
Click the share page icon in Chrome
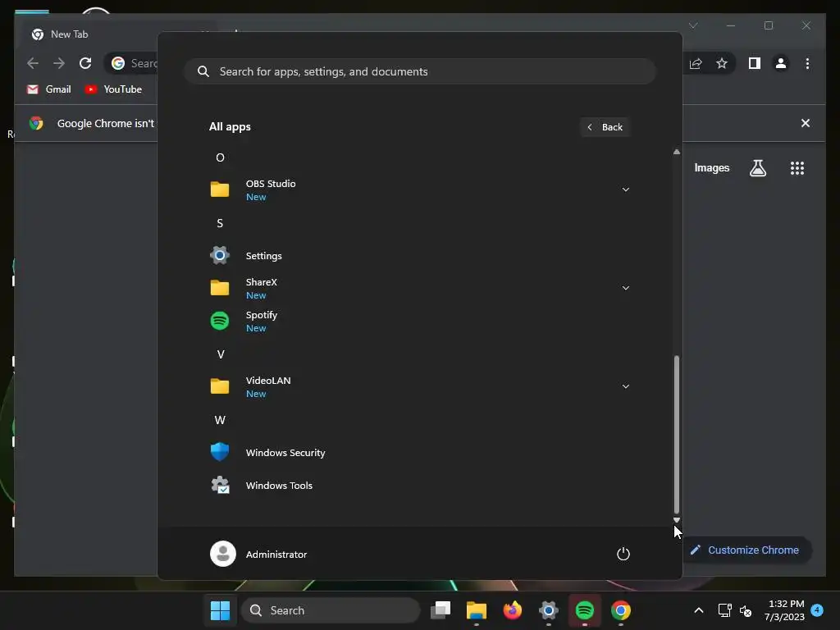coord(696,64)
